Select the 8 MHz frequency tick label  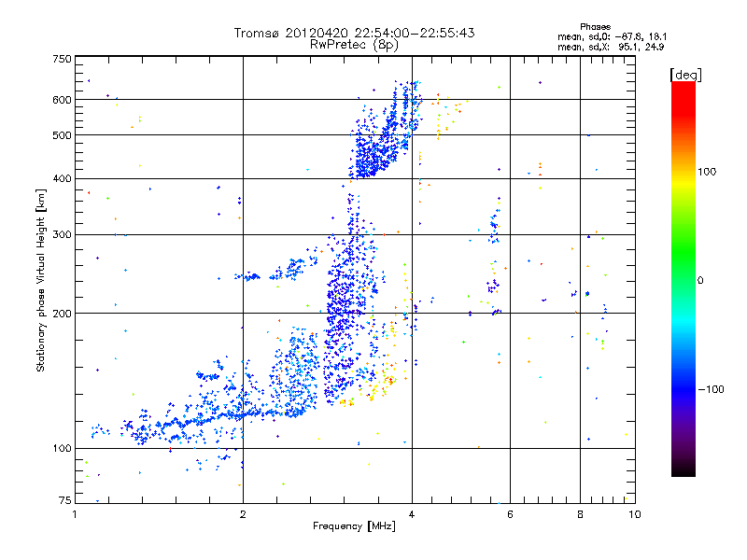tap(580, 514)
